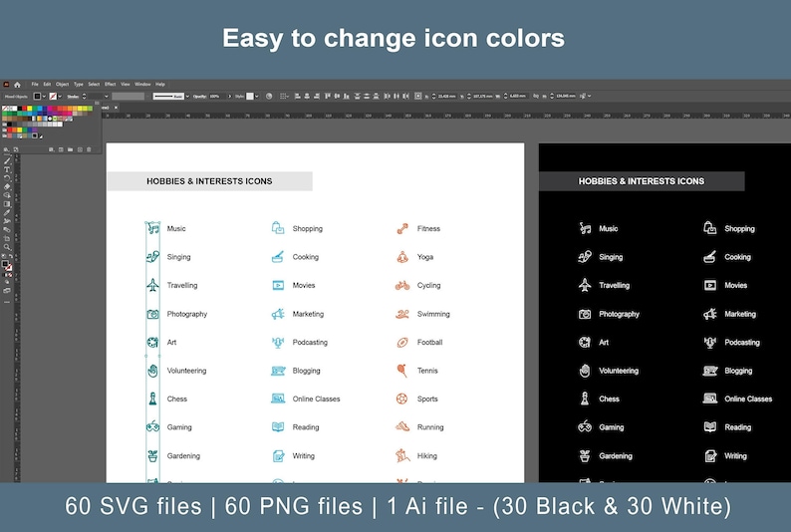
Task: Click the Hobbies & Interests Icons heading on white artboard
Action: (x=209, y=181)
